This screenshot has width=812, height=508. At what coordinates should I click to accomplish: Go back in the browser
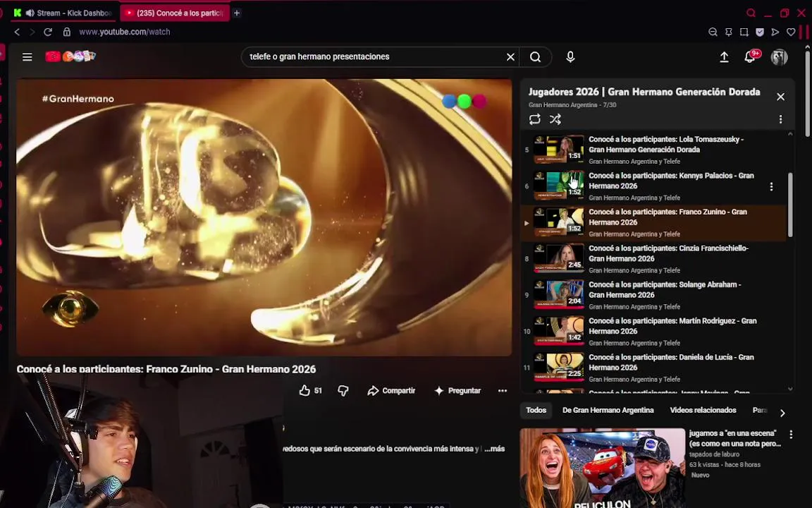[17, 32]
